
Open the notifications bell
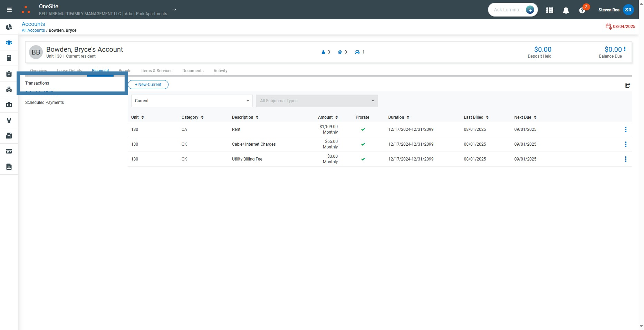566,10
